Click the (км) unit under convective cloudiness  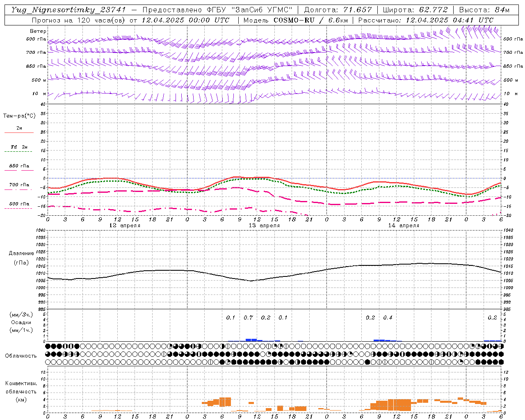point(21,400)
